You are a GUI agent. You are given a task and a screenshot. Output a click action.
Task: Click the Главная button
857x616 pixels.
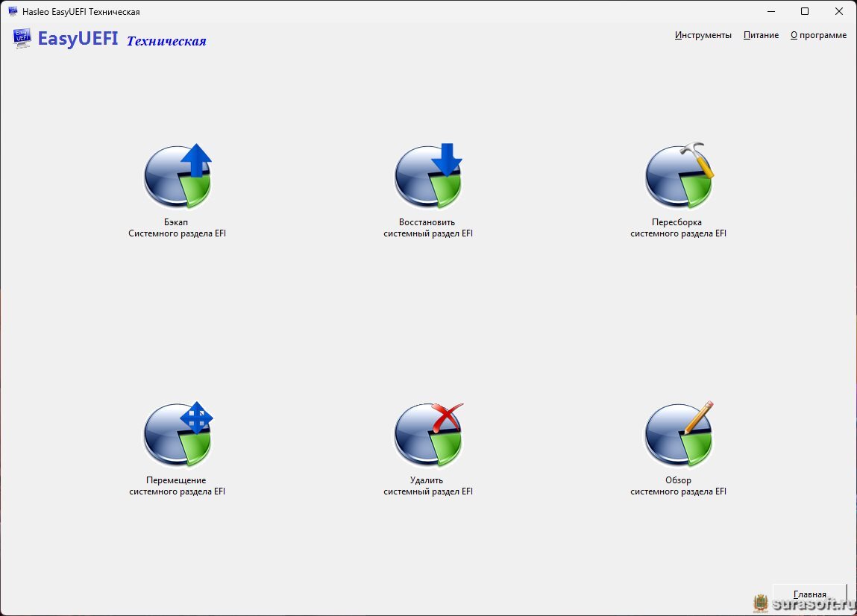pos(809,594)
